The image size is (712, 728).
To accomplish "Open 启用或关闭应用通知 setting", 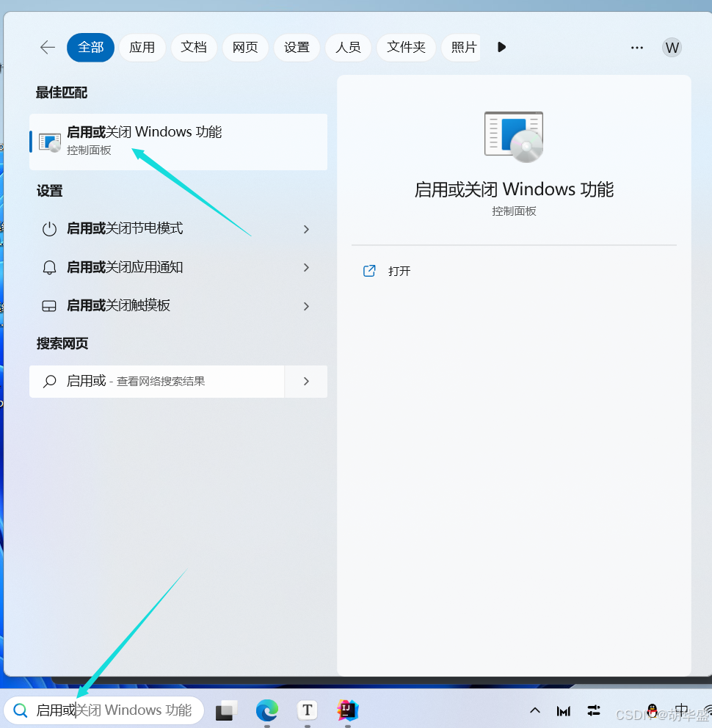I will tap(178, 267).
